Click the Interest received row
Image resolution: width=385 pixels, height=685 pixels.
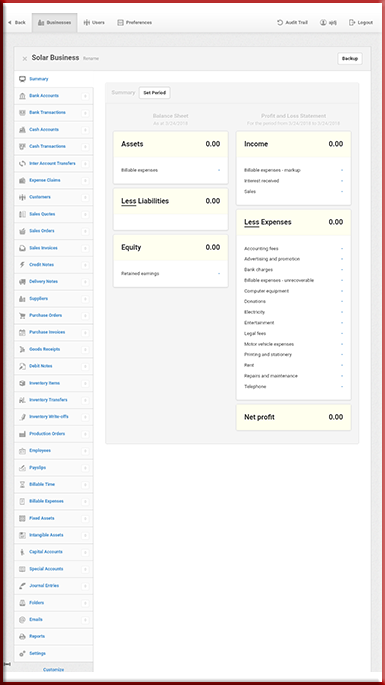[293, 181]
